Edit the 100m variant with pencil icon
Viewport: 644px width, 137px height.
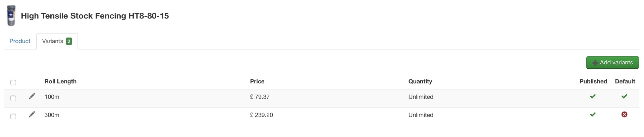pos(32,96)
